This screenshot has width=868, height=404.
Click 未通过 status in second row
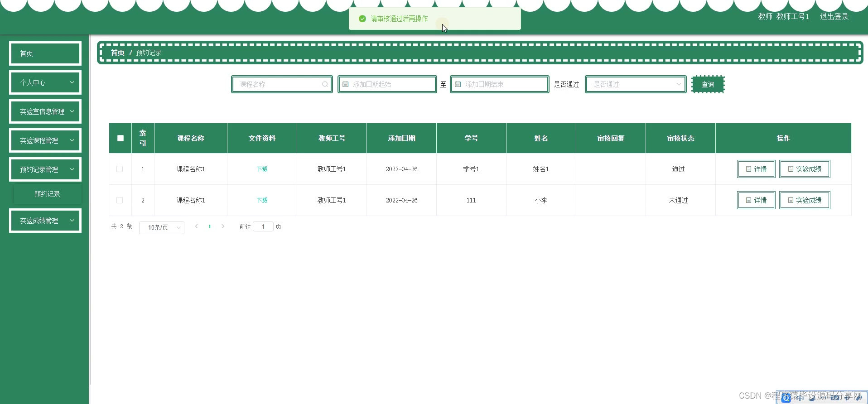point(678,200)
